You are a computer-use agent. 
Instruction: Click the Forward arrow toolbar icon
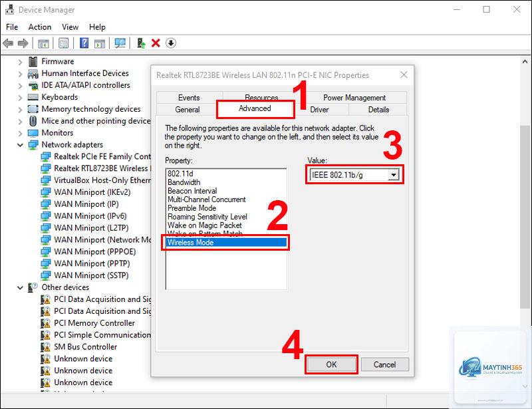pos(23,43)
